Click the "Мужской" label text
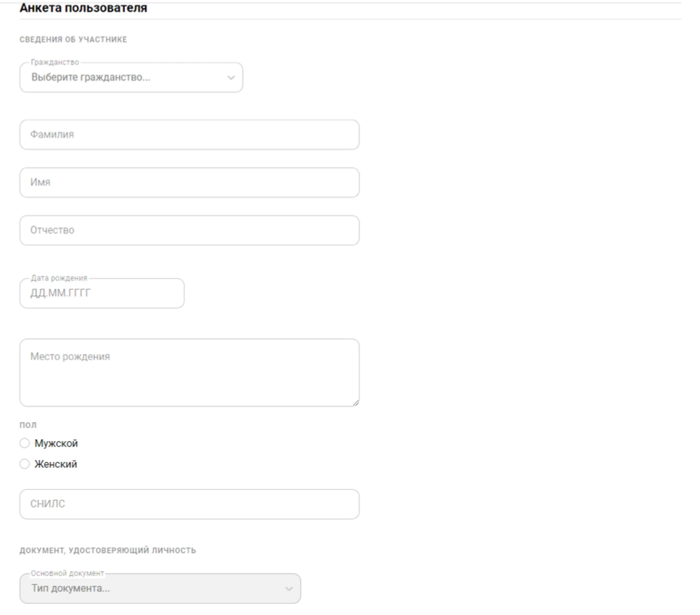700x615 pixels. pyautogui.click(x=56, y=443)
